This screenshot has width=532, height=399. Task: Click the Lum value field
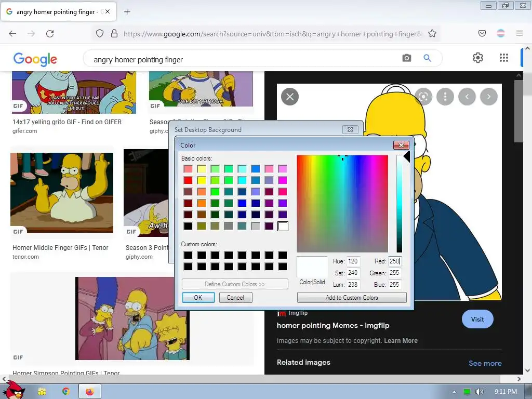pyautogui.click(x=353, y=284)
